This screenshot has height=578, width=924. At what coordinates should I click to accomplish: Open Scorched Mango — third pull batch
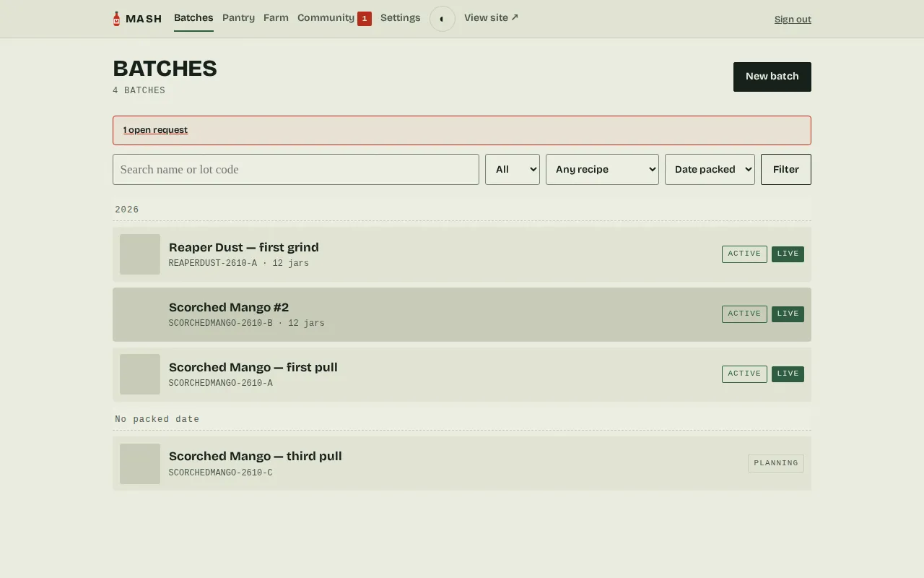pyautogui.click(x=462, y=463)
